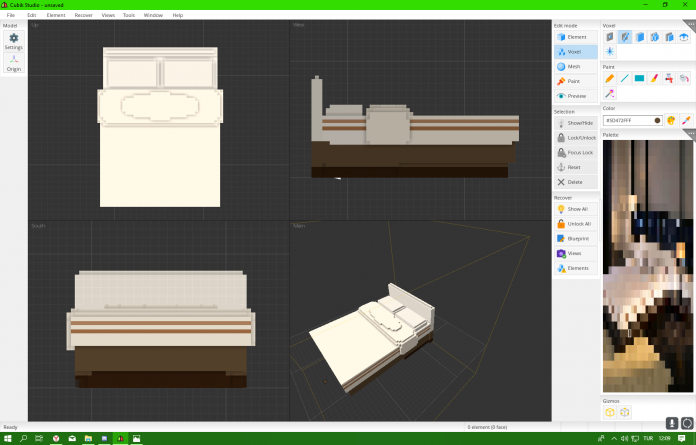Open the Views recover button
Viewport: 696px width, 445px height.
pos(576,253)
